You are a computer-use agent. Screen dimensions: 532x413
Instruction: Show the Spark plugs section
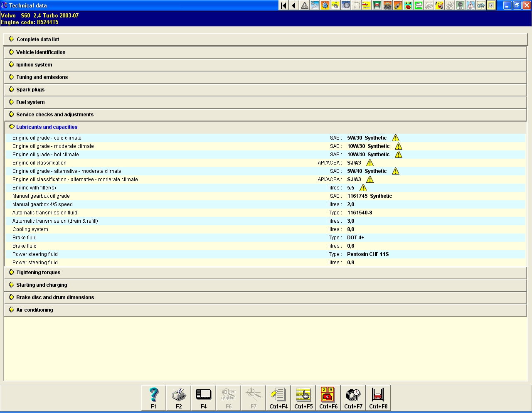click(x=266, y=90)
